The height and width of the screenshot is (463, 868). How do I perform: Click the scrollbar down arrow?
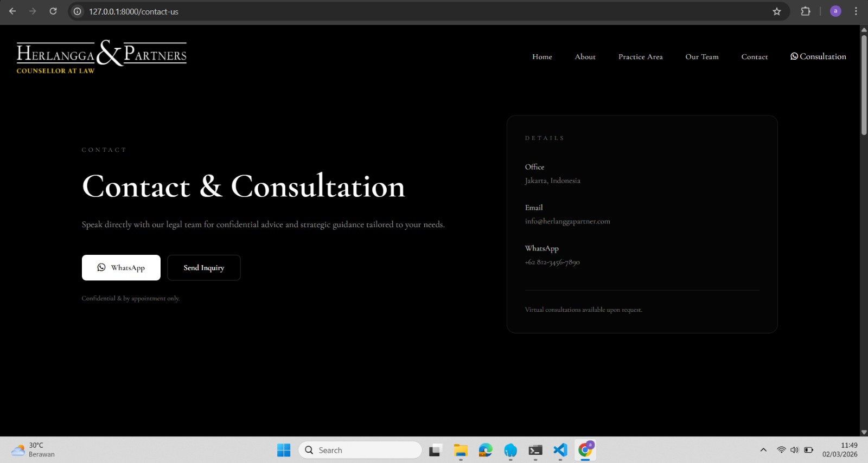pos(864,432)
